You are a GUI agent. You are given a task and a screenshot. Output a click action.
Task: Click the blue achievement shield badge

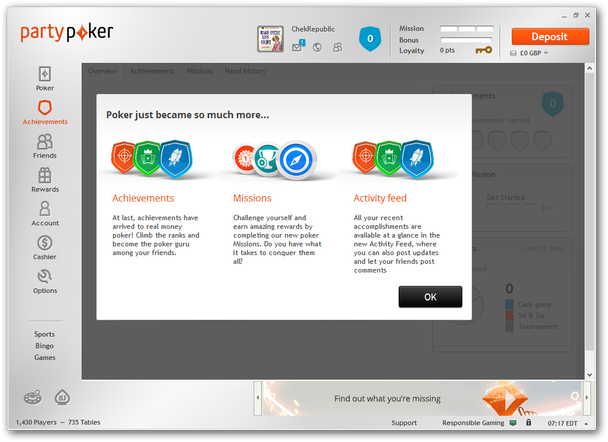(x=370, y=40)
